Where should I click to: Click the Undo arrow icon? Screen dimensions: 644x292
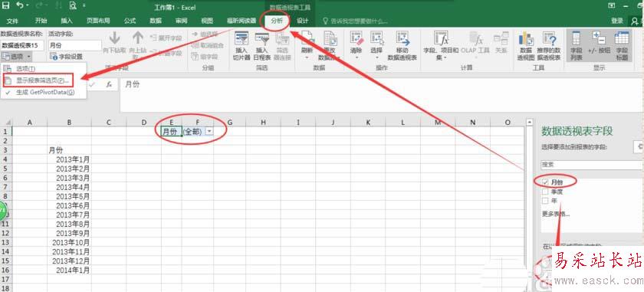20,6
